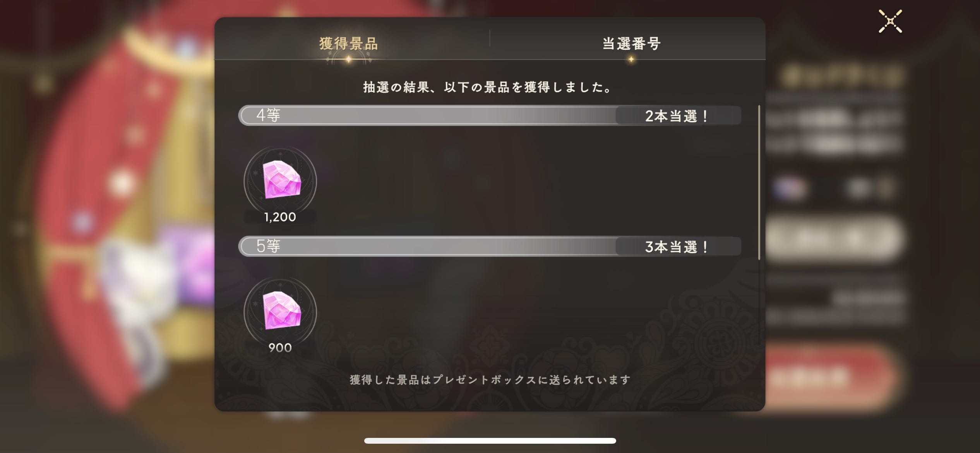Select the 獲得景品 tab
Viewport: 980px width, 453px height.
click(348, 43)
